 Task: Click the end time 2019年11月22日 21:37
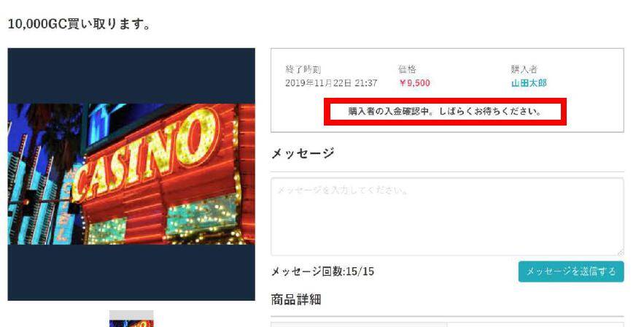[x=331, y=83]
